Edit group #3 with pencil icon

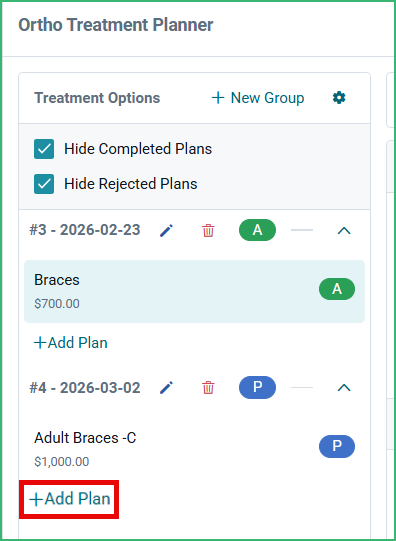(x=166, y=230)
